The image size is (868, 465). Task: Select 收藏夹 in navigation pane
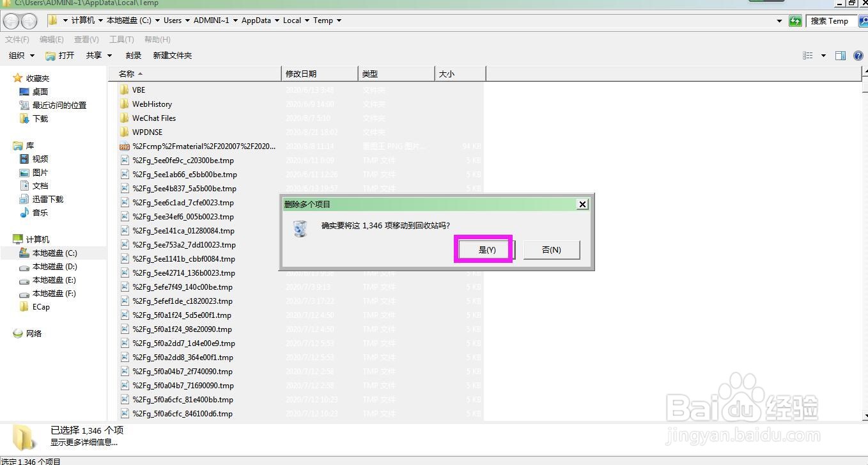coord(37,78)
